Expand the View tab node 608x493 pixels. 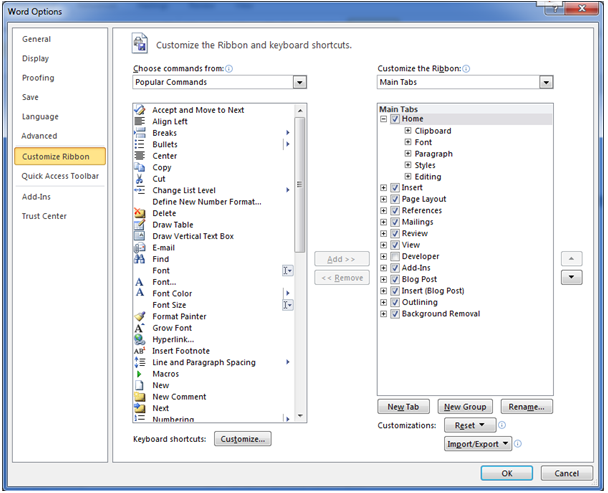click(383, 245)
